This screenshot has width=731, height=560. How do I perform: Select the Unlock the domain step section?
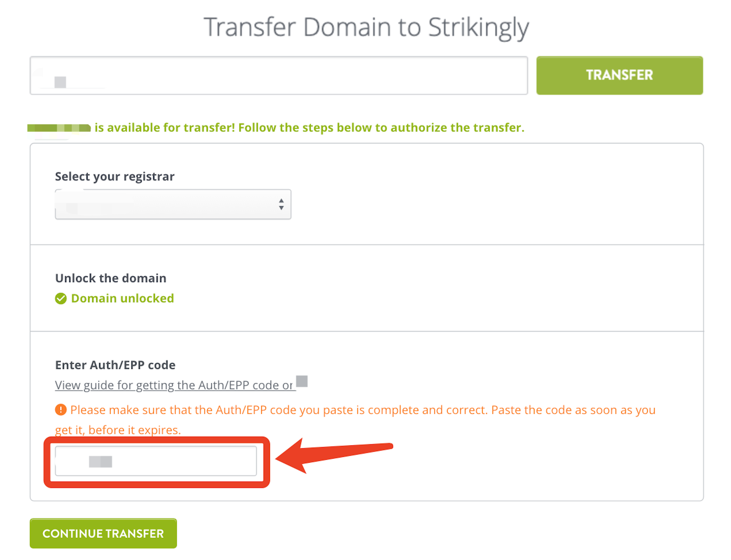[x=366, y=288]
